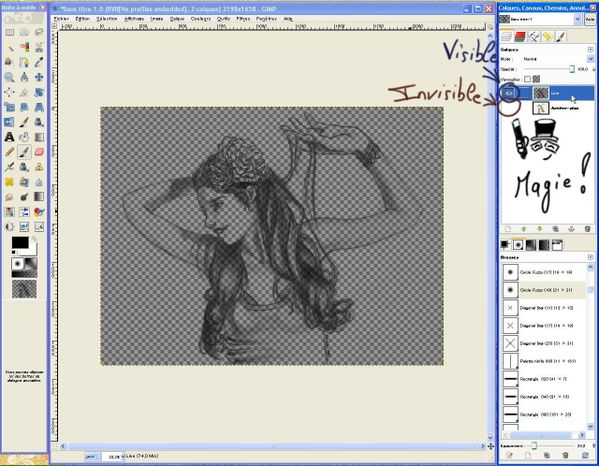Image resolution: width=599 pixels, height=466 pixels.
Task: Select the Pencil tool
Action: (10, 152)
